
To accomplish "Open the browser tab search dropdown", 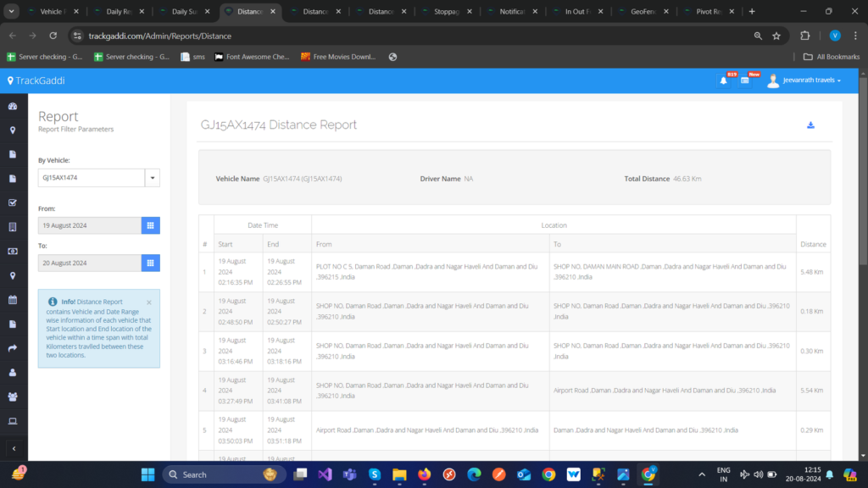I will click(x=11, y=11).
